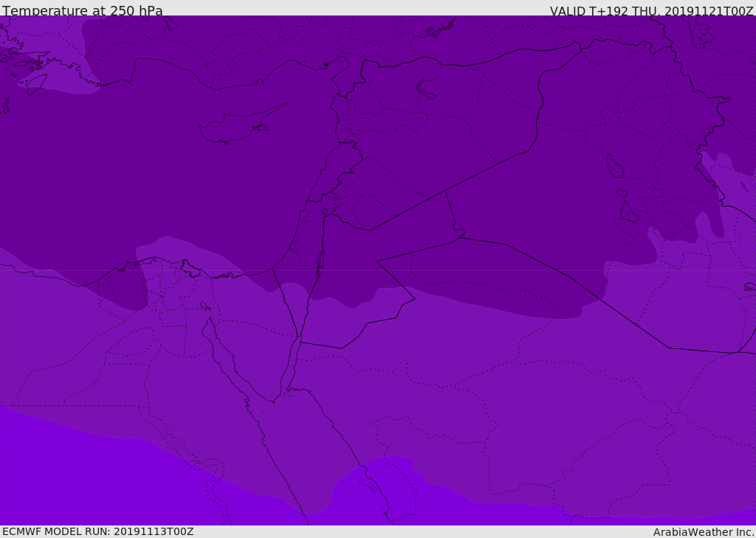The width and height of the screenshot is (756, 538).
Task: Click the 'VALID T+192 THU. 20191121T00Z' label
Action: (x=651, y=10)
